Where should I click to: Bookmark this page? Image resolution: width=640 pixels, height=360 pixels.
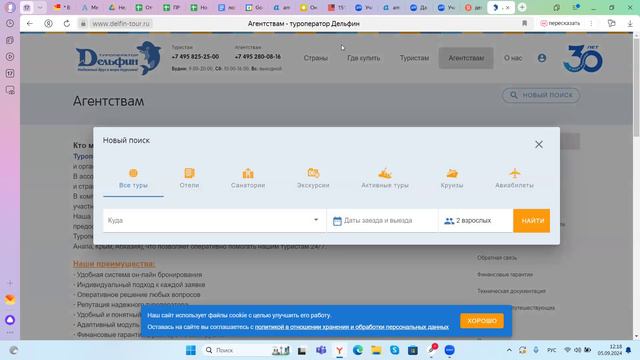coord(524,24)
